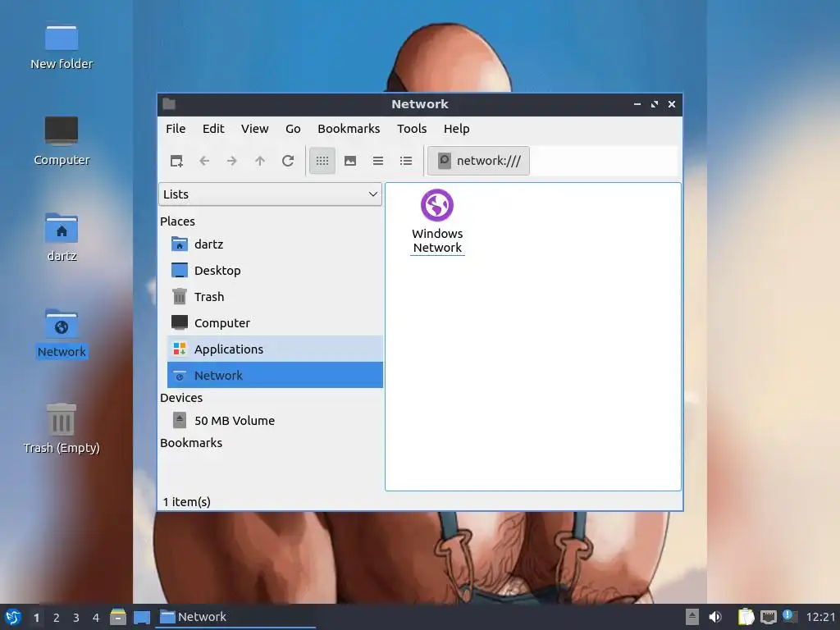Go back to previous folder
This screenshot has height=630, width=840.
point(204,161)
